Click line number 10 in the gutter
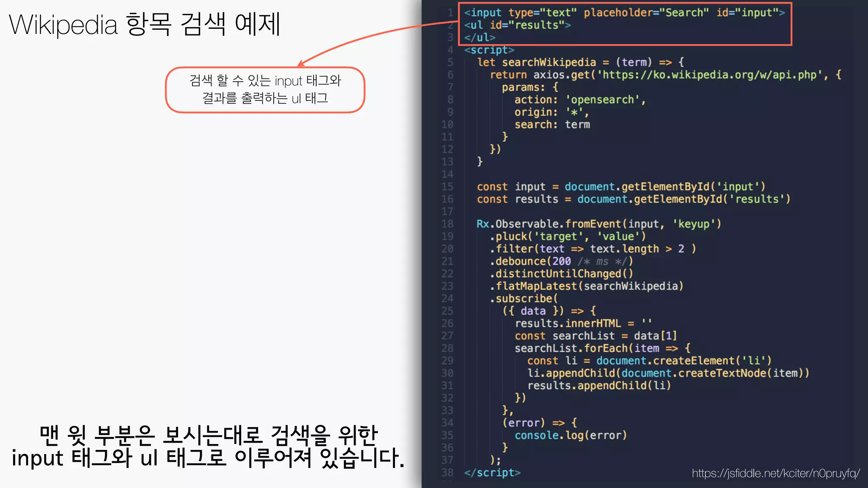The height and width of the screenshot is (488, 868). [x=447, y=125]
